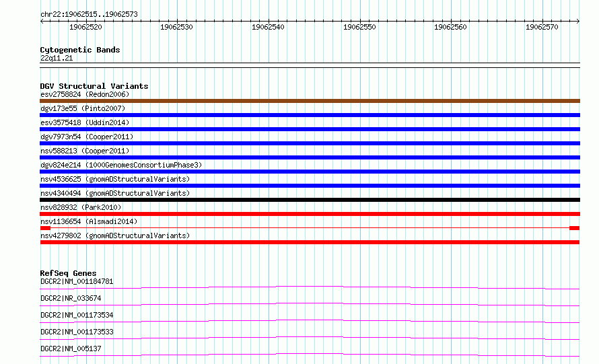Open transcript DGCR2|NM_001173533 label
Screen dimensions: 599x364
coord(77,332)
